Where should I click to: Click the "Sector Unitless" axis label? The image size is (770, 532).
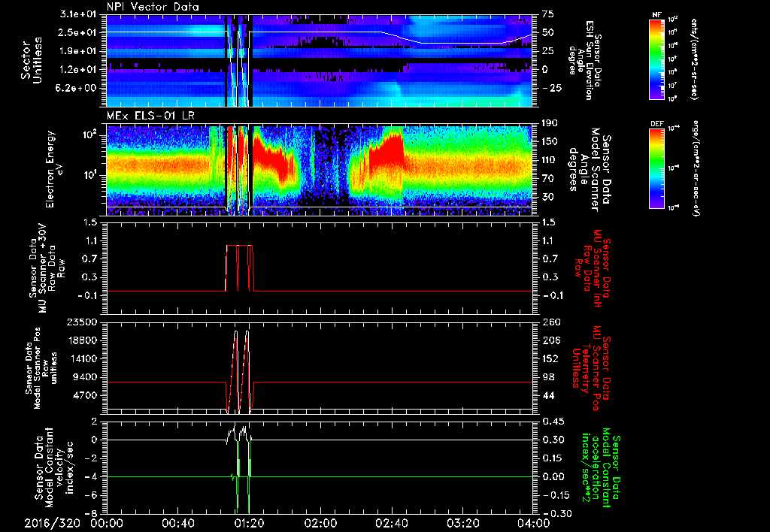[x=32, y=60]
